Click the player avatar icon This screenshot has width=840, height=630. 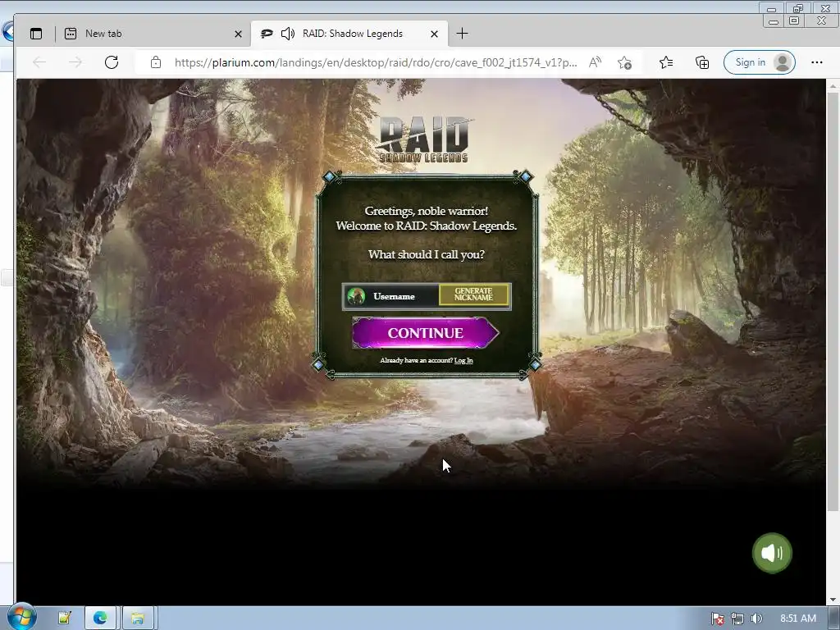click(356, 296)
